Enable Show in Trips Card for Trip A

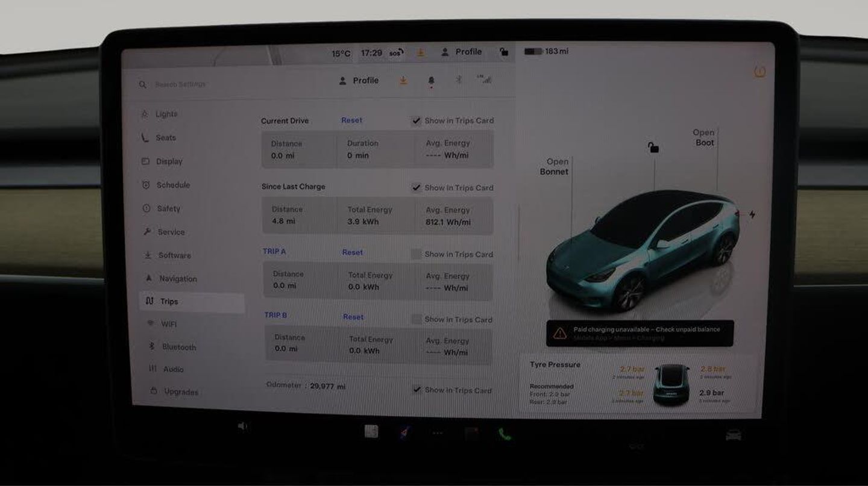tap(416, 254)
